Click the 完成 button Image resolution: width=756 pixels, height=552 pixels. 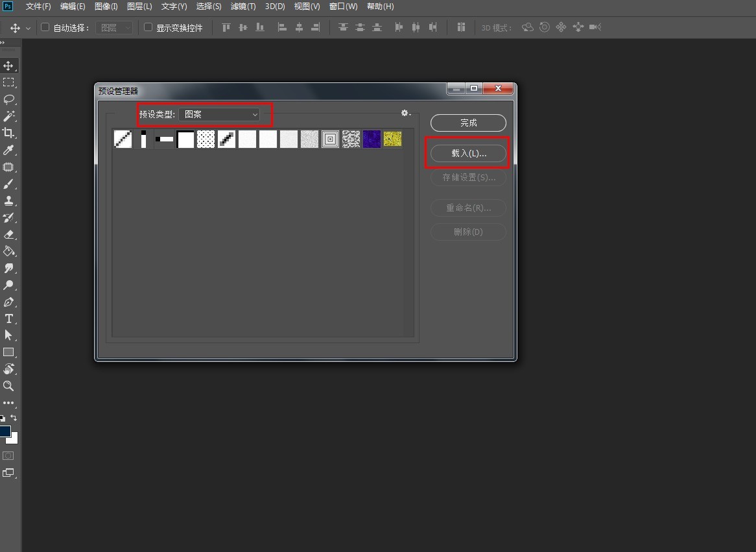pos(468,123)
